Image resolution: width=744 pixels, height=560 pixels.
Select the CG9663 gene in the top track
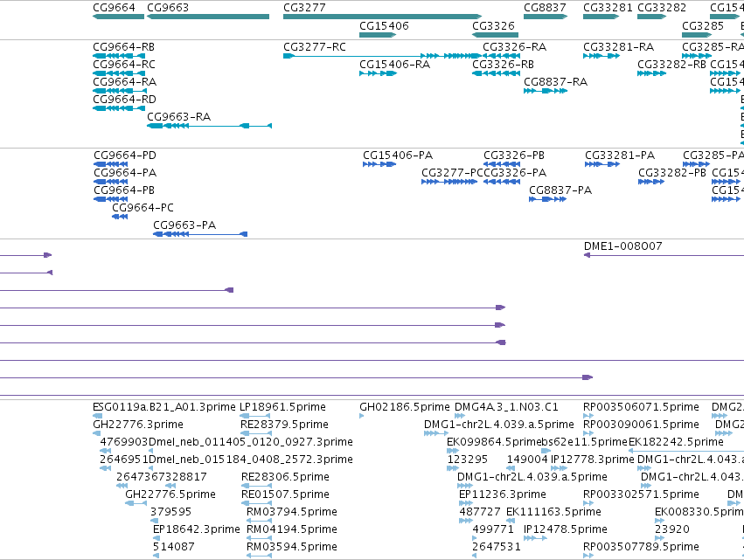(208, 17)
